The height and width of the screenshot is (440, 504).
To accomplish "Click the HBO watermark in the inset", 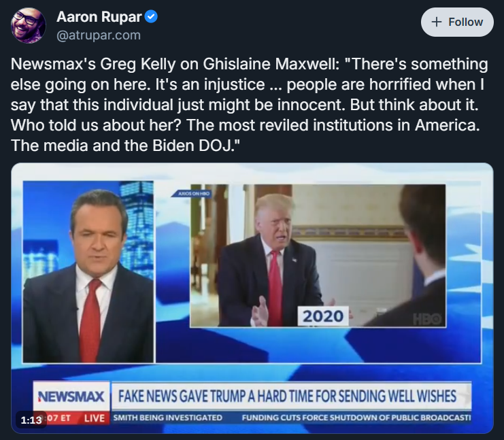I will point(427,319).
